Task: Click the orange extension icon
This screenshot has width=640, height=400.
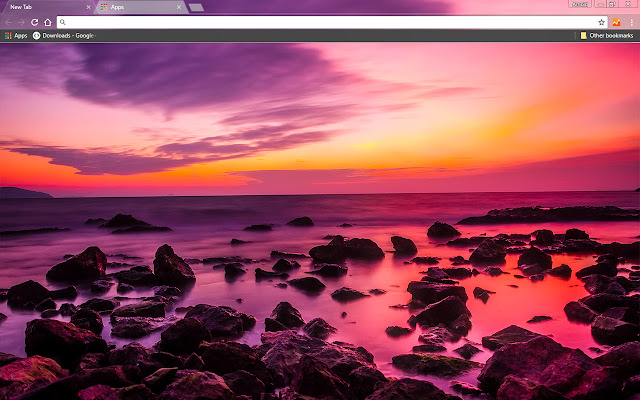Action: pos(617,21)
